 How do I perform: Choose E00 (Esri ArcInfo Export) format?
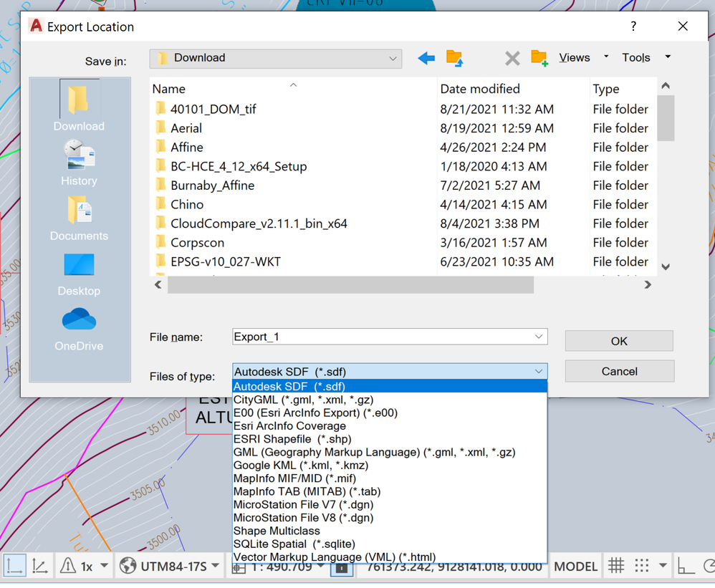click(x=390, y=413)
